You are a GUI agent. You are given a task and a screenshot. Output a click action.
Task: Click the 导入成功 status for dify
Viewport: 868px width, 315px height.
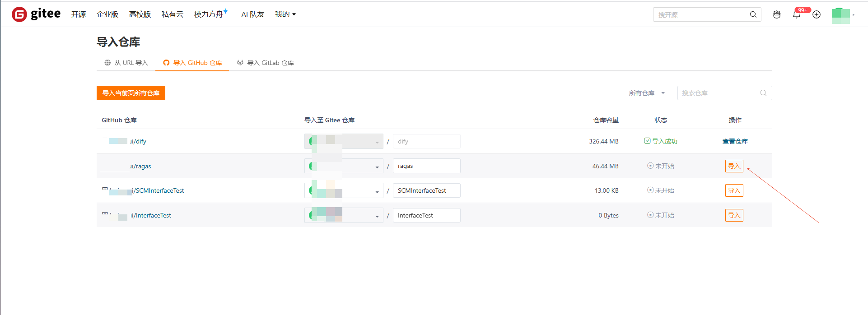(x=660, y=141)
